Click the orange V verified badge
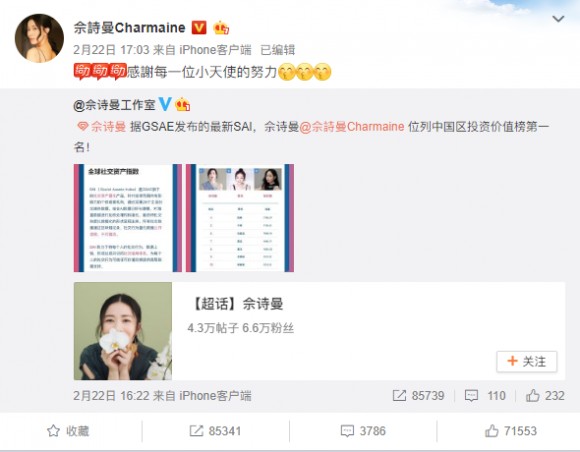The image size is (580, 452). coord(199,28)
